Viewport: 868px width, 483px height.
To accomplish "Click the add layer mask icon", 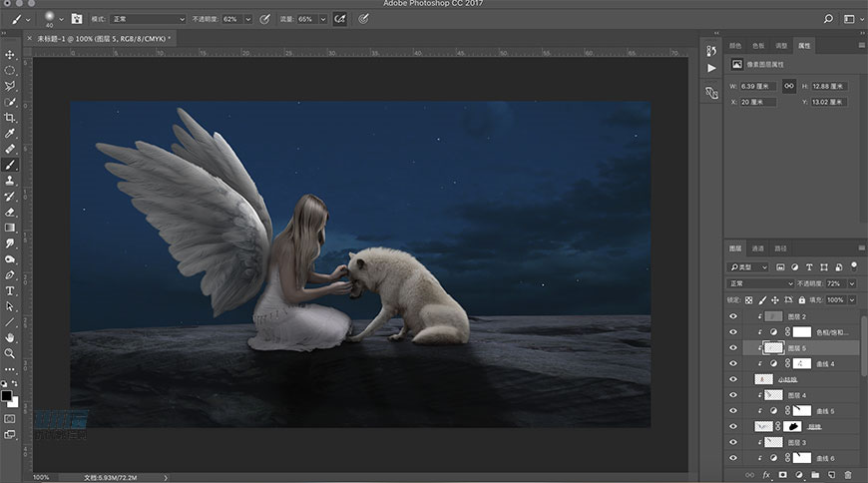I will point(783,475).
